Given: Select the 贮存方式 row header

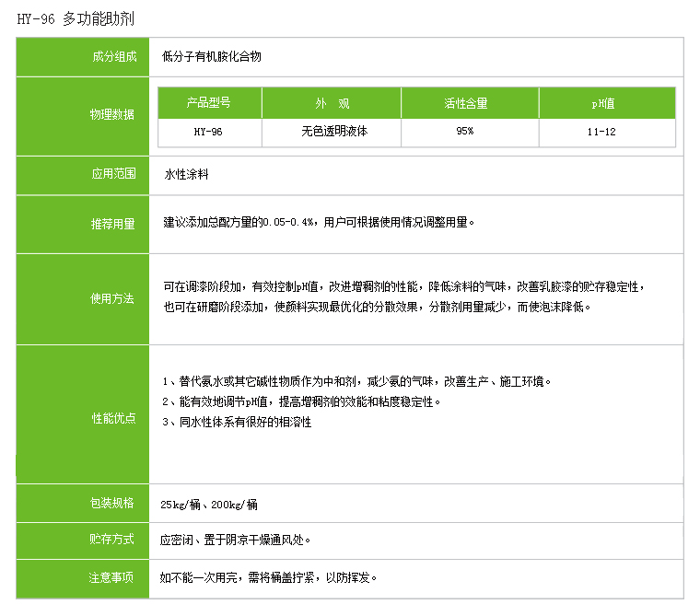Looking at the screenshot, I should tap(112, 540).
